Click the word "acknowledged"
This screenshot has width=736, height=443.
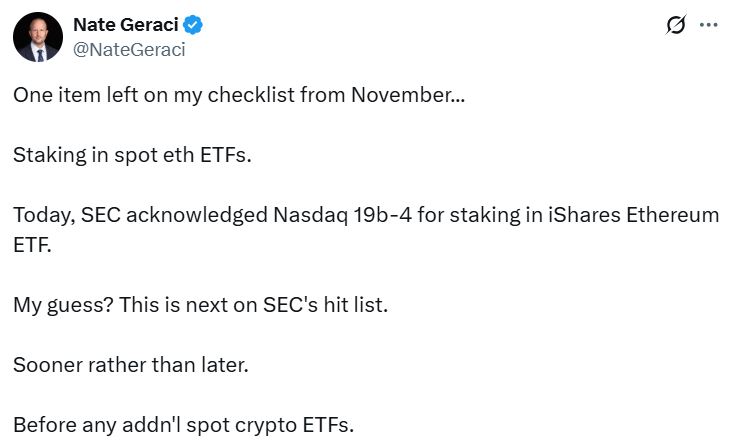(206, 215)
